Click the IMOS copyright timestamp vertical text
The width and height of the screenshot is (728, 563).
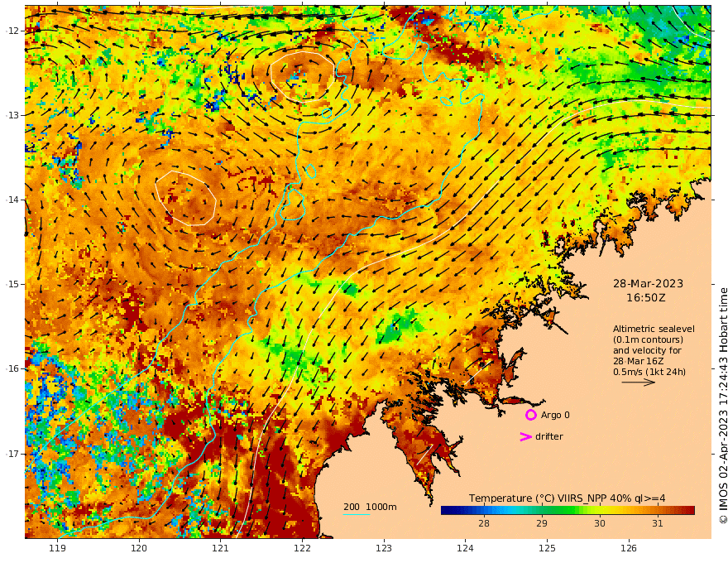(723, 406)
